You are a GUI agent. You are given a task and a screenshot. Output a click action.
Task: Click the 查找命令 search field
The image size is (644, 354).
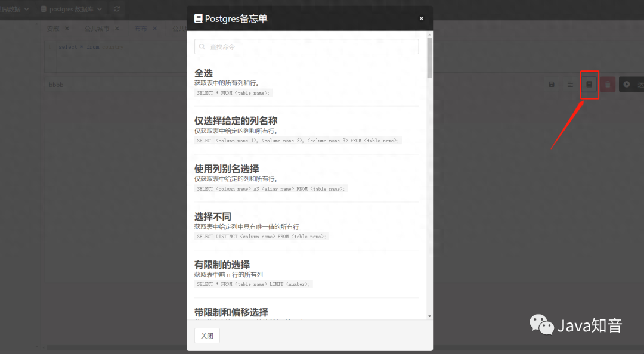pos(306,46)
